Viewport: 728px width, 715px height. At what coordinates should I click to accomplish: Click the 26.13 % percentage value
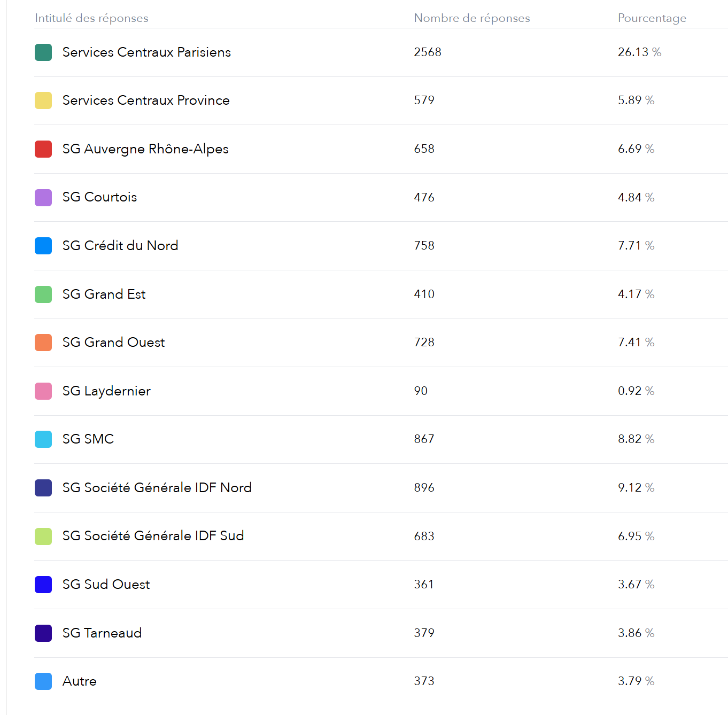click(x=639, y=52)
